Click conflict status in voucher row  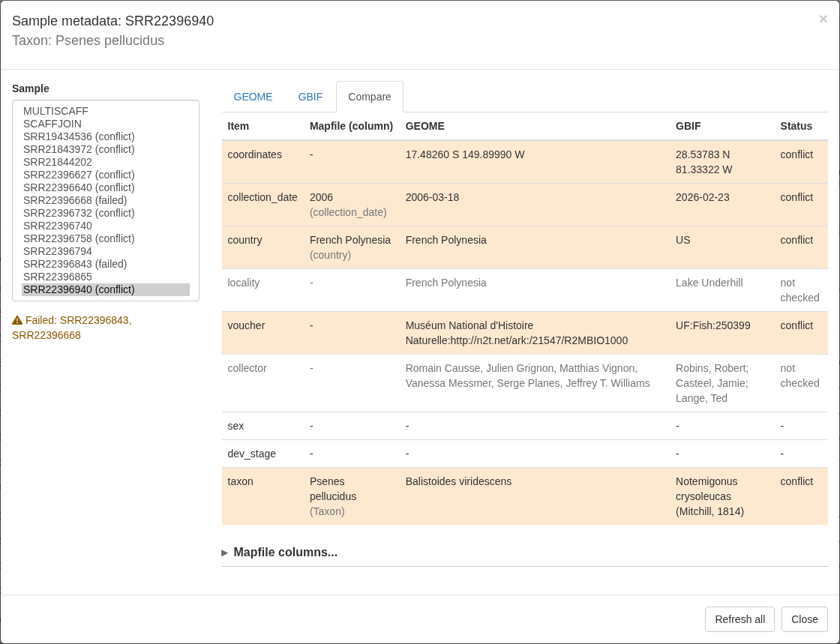[x=796, y=326]
